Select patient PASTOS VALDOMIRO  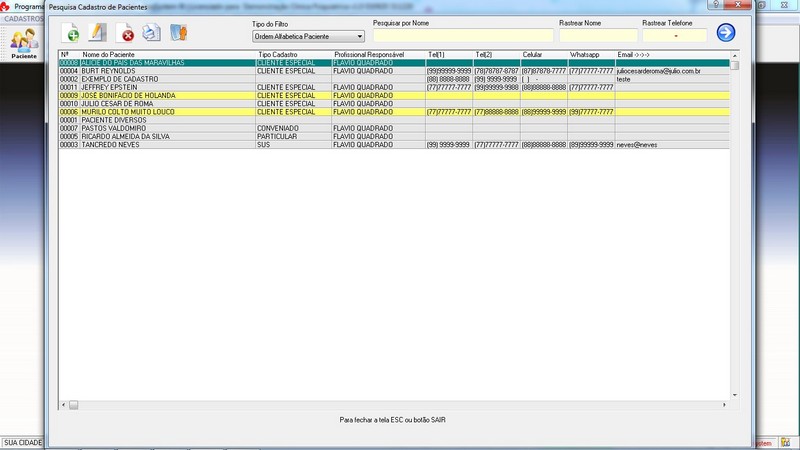pyautogui.click(x=394, y=128)
